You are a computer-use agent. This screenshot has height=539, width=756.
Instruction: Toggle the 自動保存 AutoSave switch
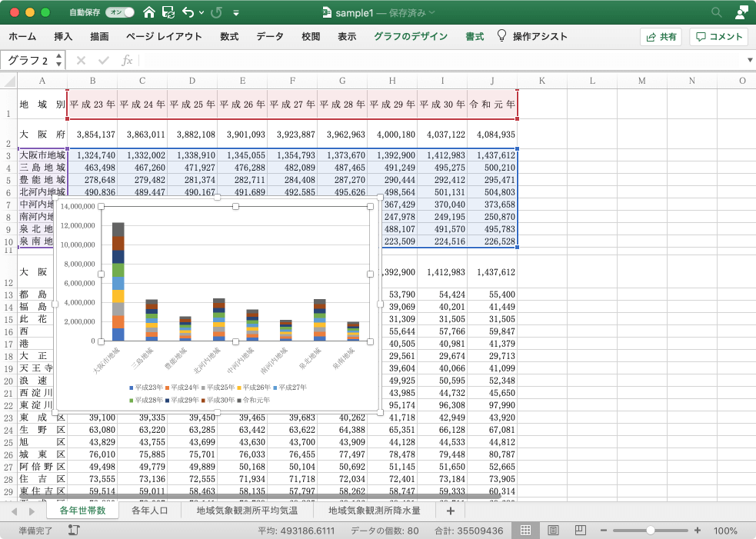(x=119, y=12)
